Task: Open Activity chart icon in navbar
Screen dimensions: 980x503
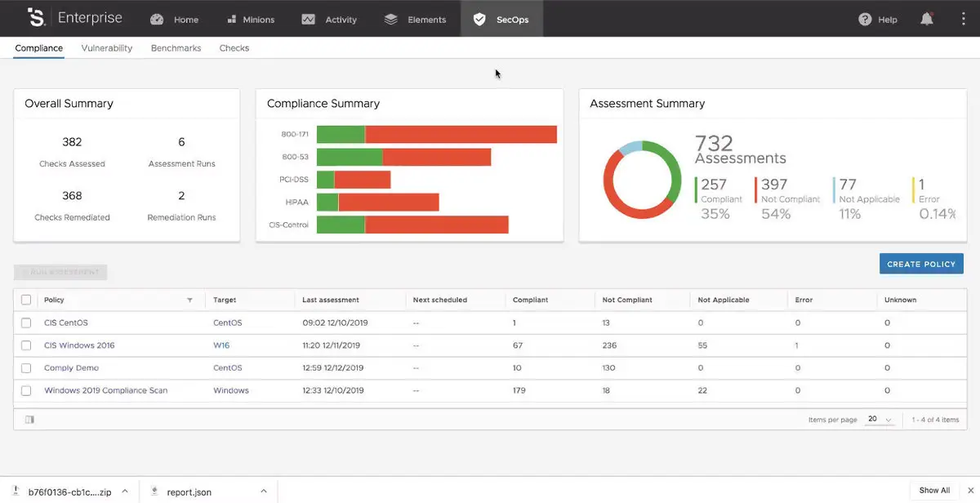Action: (x=308, y=20)
